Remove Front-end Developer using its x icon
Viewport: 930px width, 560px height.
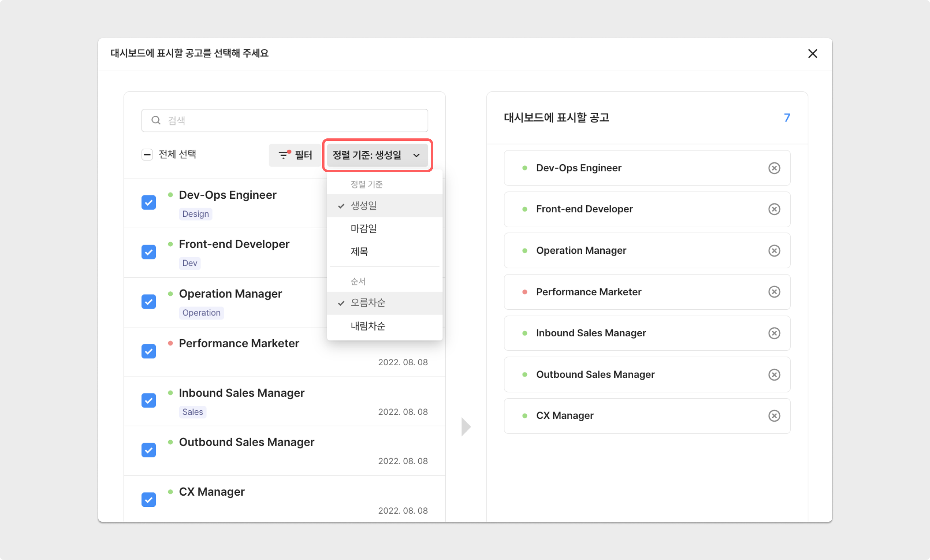774,209
